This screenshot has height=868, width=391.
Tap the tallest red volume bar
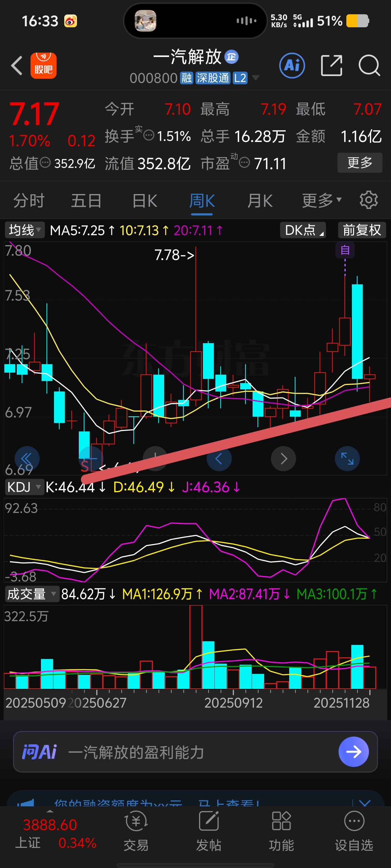point(196,647)
